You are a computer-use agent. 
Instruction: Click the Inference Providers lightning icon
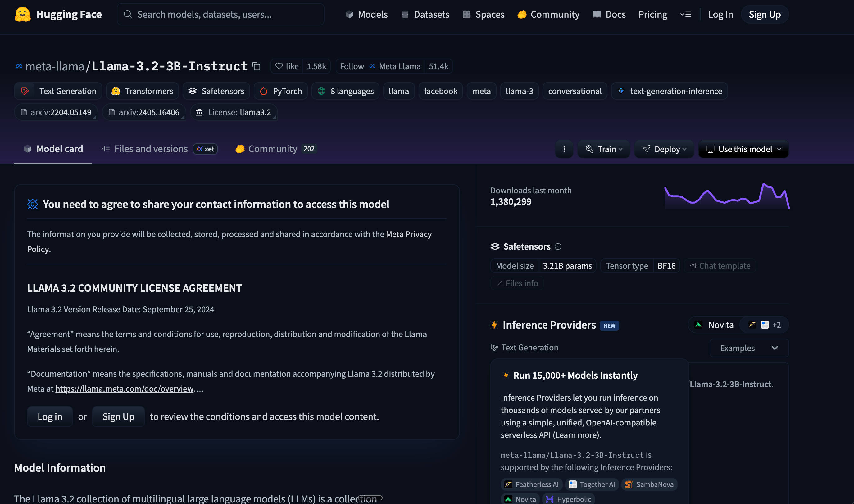tap(494, 325)
